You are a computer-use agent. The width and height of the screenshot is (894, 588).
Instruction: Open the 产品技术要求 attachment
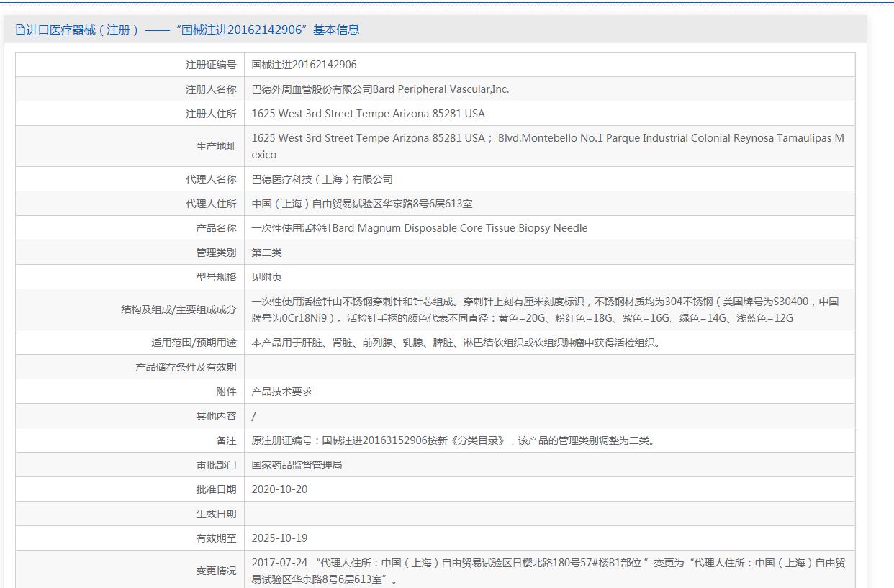[281, 392]
